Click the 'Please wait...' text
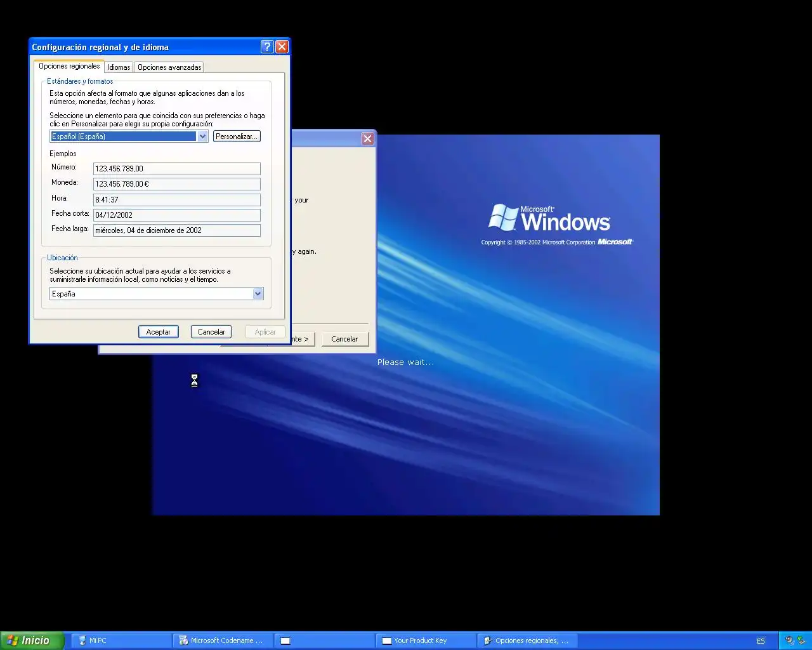 point(405,362)
